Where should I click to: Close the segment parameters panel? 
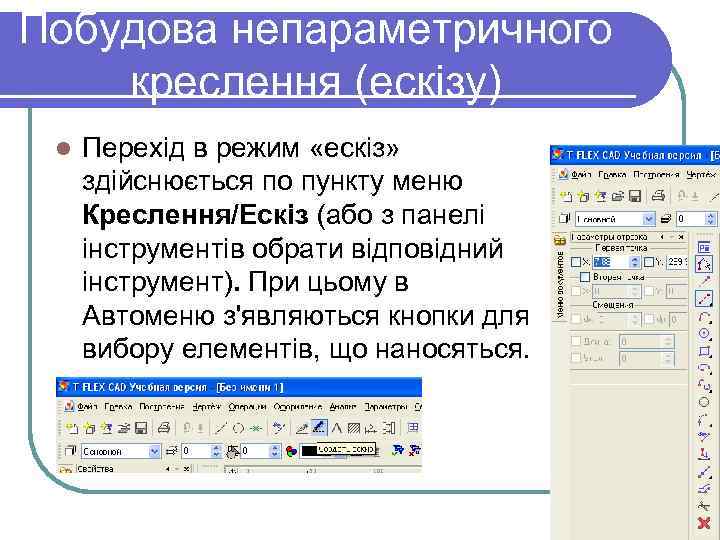681,237
